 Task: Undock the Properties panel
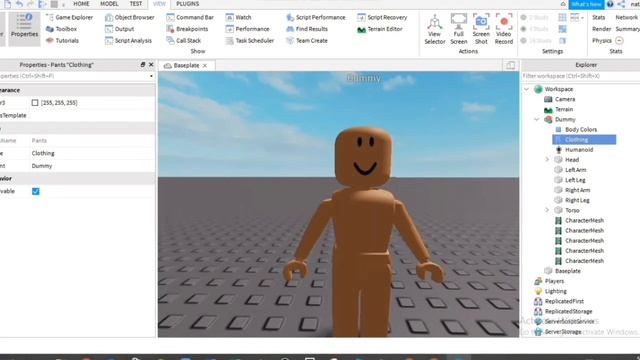142,64
